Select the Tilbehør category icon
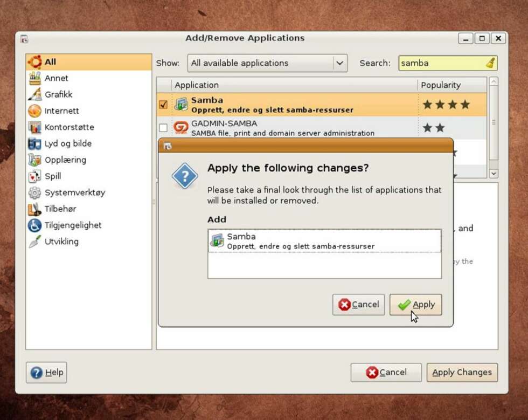Image resolution: width=528 pixels, height=420 pixels. [x=34, y=209]
